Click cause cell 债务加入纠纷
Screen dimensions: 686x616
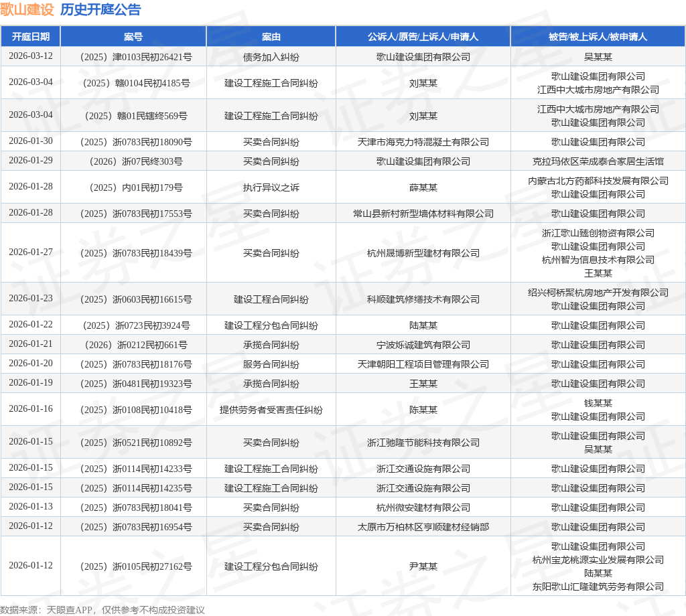271,57
